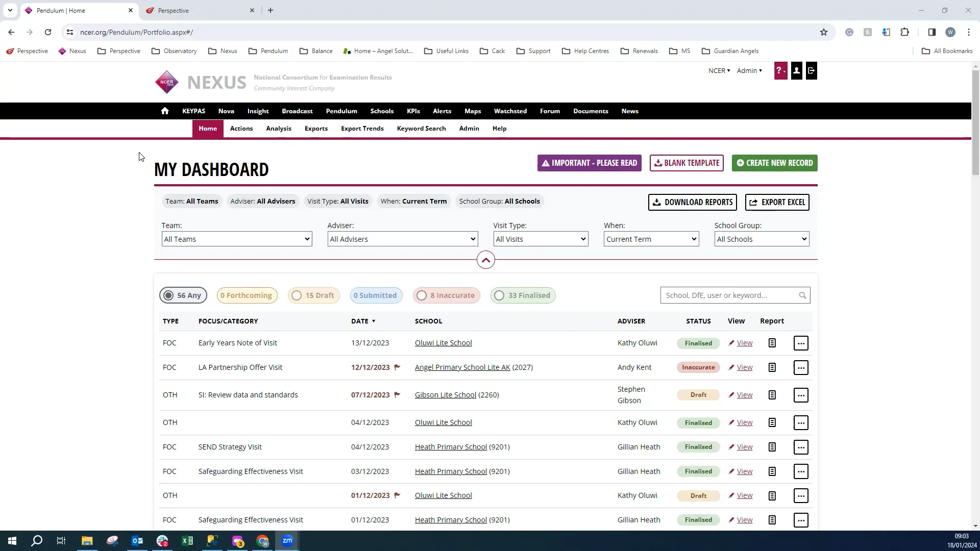Screen dimensions: 980x551
Task: Click the home icon in the black navigation bar
Action: pos(164,111)
